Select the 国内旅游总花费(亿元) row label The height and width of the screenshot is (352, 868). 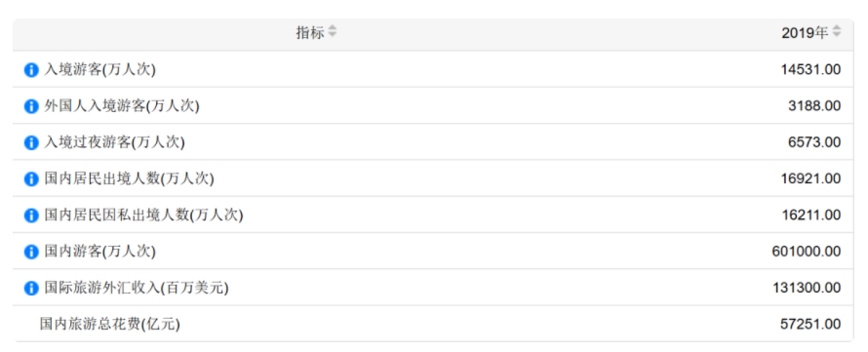point(110,325)
